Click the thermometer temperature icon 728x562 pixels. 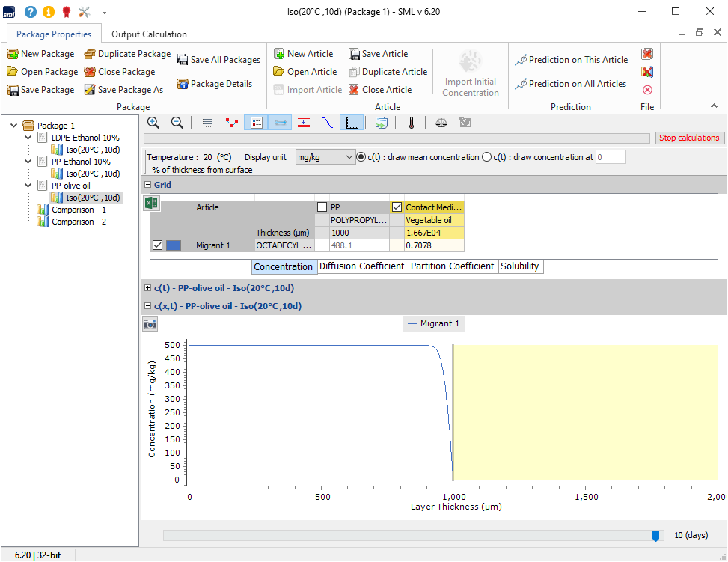pyautogui.click(x=411, y=123)
